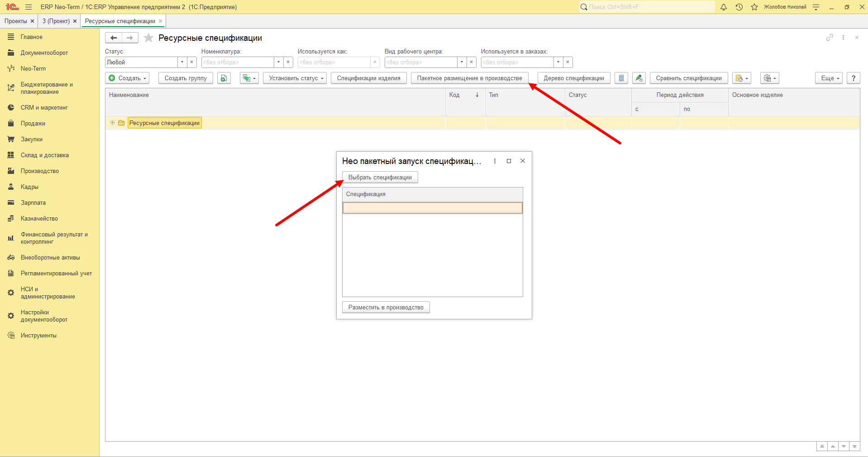Open the Установить статус dropdown
The image size is (868, 457).
coord(295,78)
